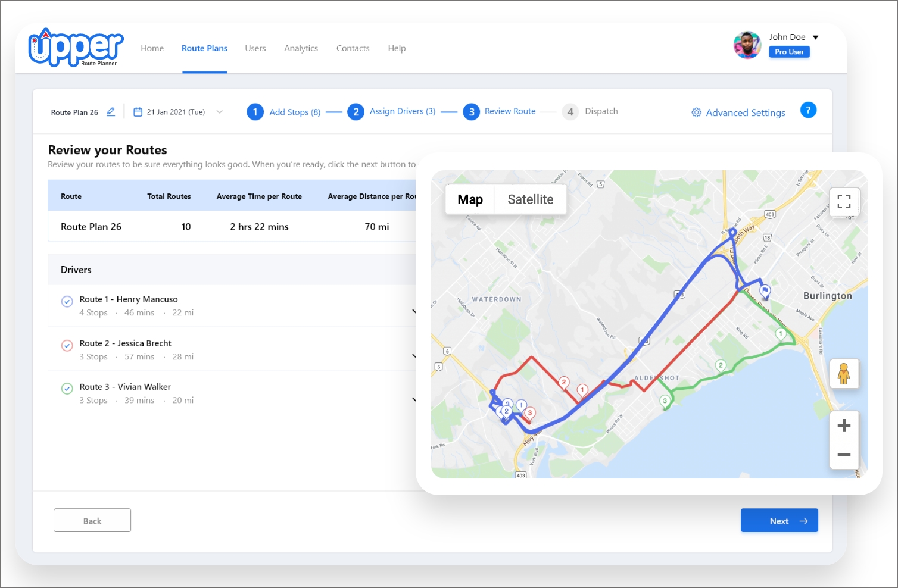Image resolution: width=898 pixels, height=588 pixels.
Task: Zoom out on the map with minus
Action: click(844, 455)
